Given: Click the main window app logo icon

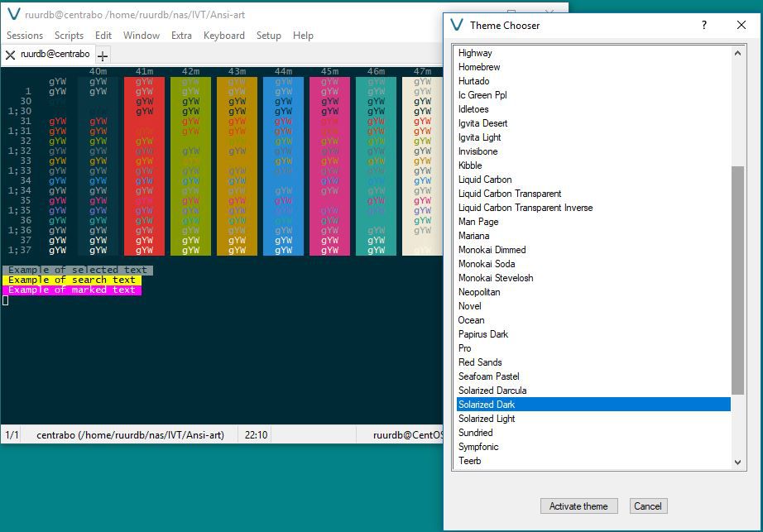Looking at the screenshot, I should pos(13,15).
